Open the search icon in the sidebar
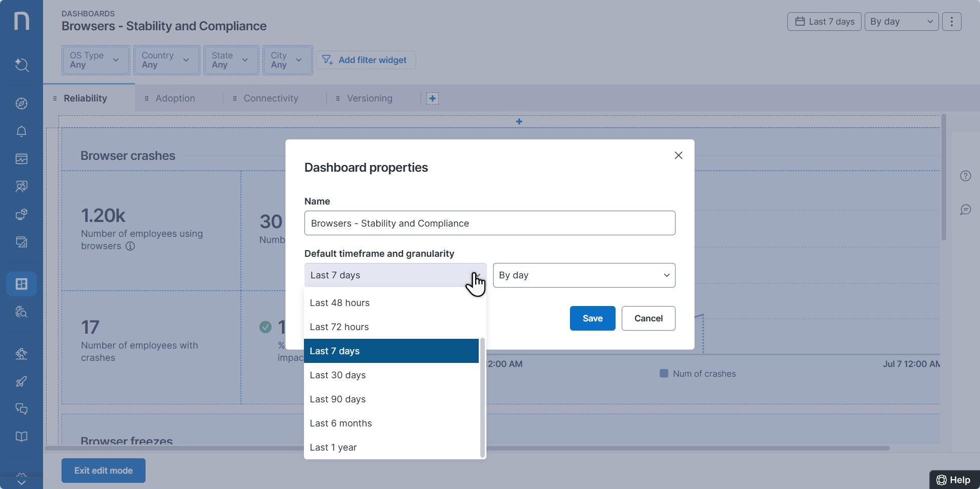The image size is (980, 489). [x=21, y=65]
